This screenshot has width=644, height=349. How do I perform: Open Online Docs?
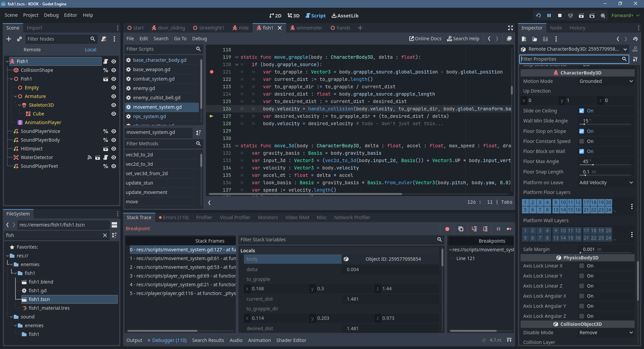pos(425,39)
